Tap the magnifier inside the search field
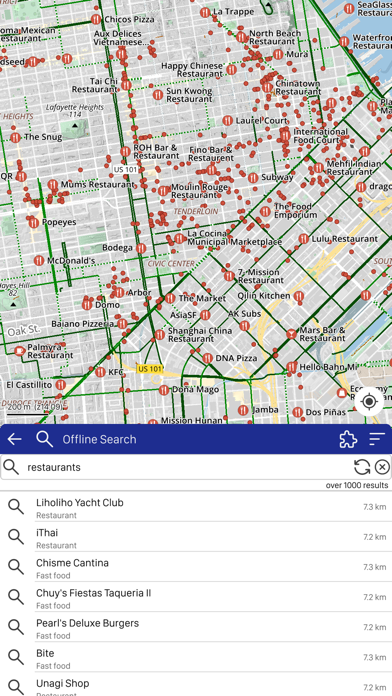Image resolution: width=392 pixels, height=696 pixels. tap(11, 467)
